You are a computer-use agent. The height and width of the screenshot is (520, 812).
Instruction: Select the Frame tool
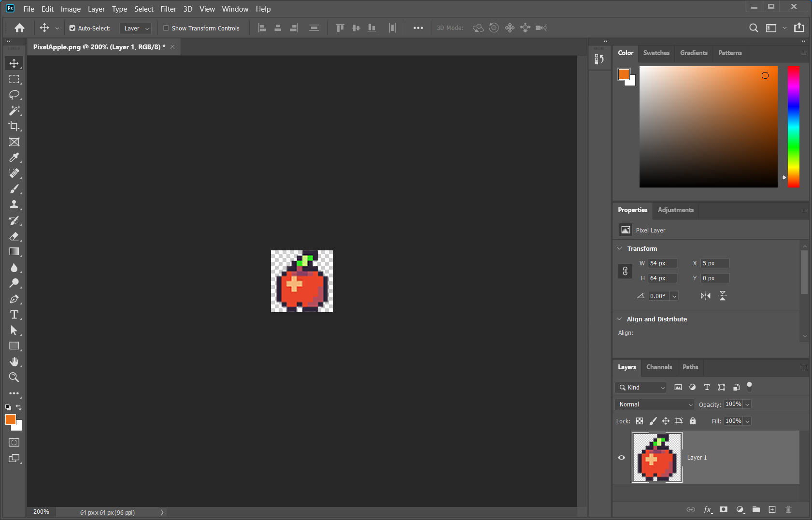point(14,142)
